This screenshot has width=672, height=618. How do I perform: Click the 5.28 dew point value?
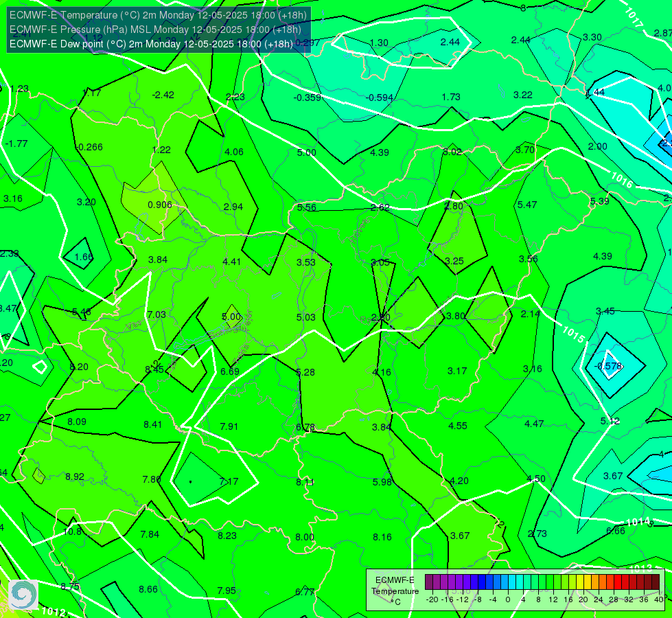[x=305, y=372]
